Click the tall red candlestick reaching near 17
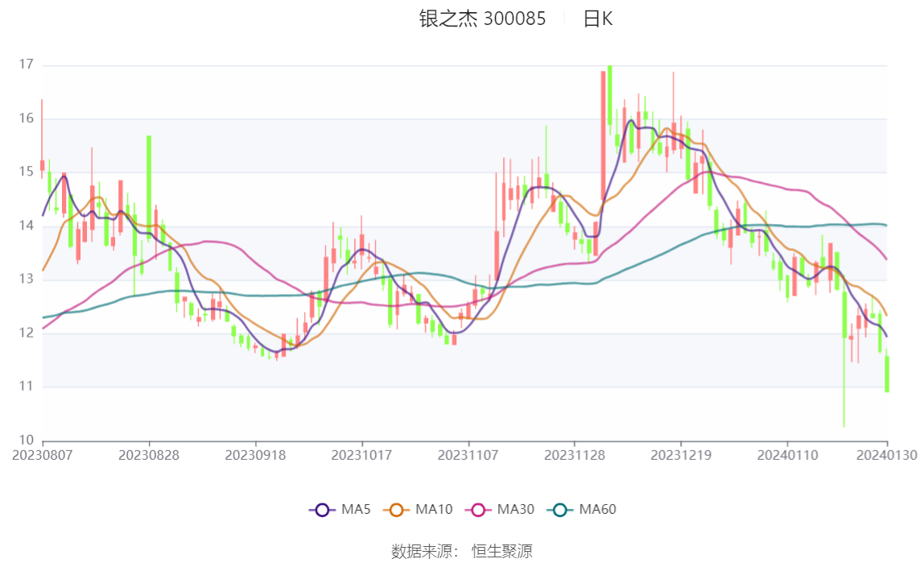The height and width of the screenshot is (563, 924). [x=603, y=135]
